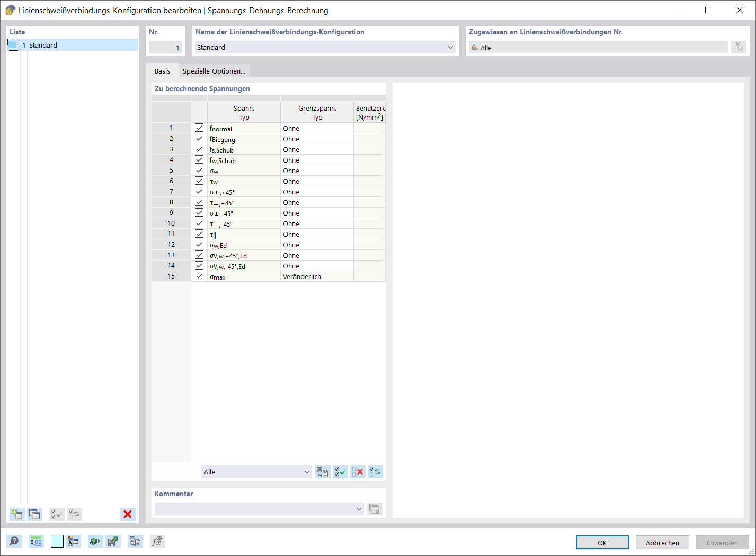Click the Alle field under Zugewiesen an Linienschweißverbindungen
Viewport: 756px width, 556px height.
click(598, 47)
